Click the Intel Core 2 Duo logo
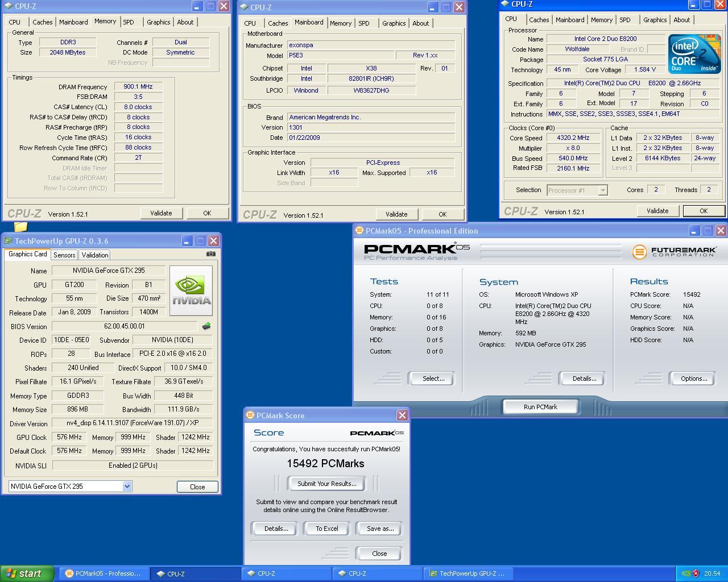This screenshot has height=582, width=728. [694, 54]
